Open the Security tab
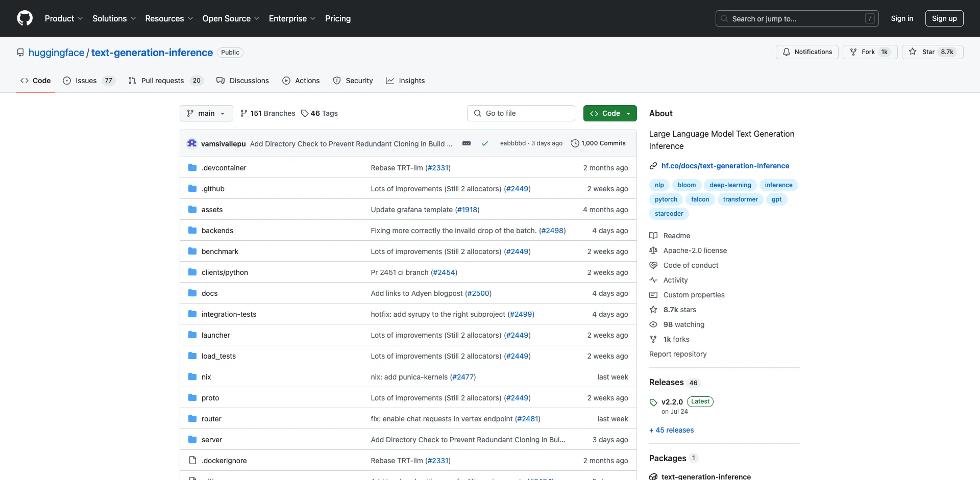The height and width of the screenshot is (480, 980). point(353,81)
